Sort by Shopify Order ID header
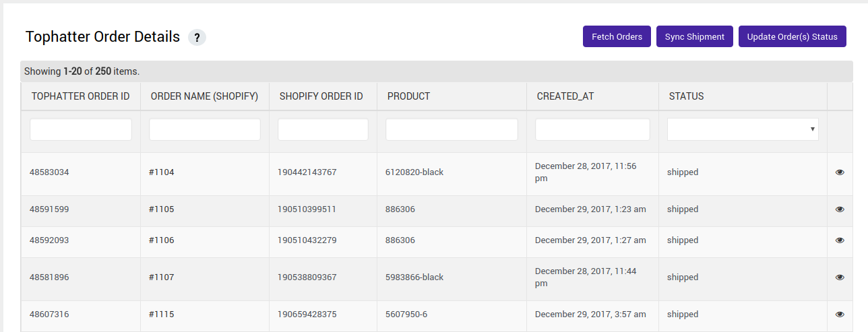The height and width of the screenshot is (332, 868). coord(321,96)
